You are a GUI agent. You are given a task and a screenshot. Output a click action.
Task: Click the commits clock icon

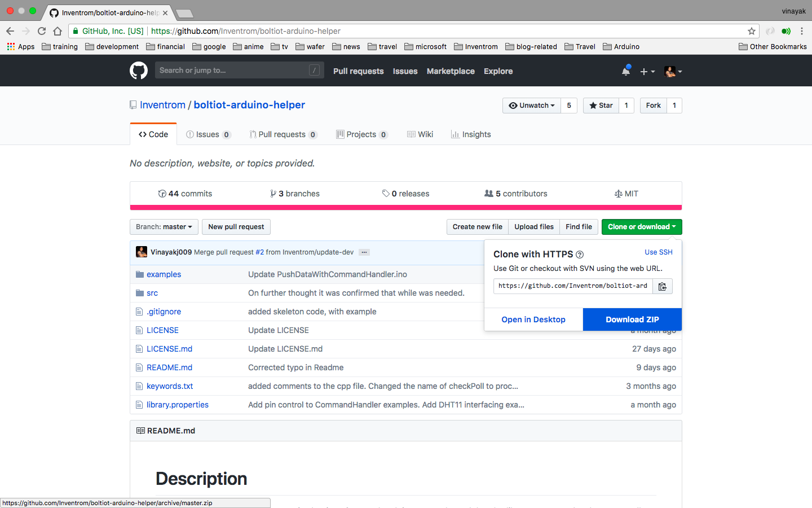click(162, 193)
